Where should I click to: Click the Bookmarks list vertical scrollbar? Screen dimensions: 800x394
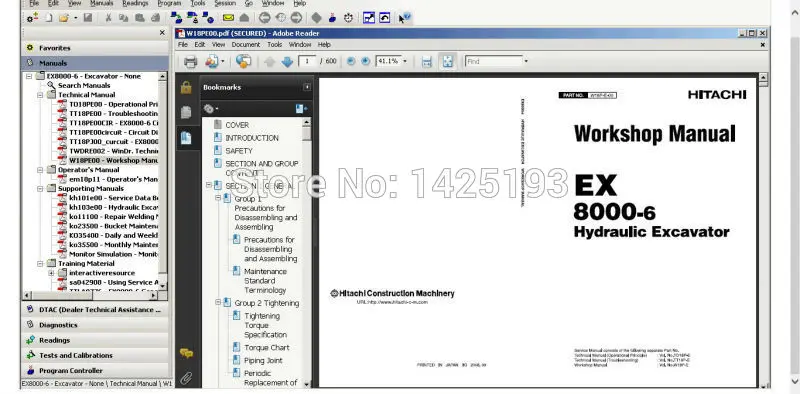306,253
